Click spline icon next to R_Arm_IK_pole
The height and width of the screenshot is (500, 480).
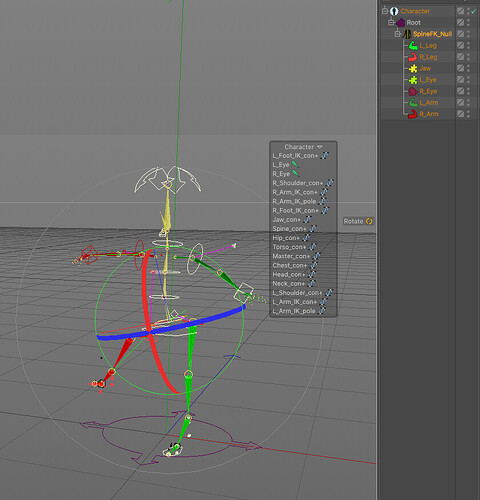pos(322,201)
